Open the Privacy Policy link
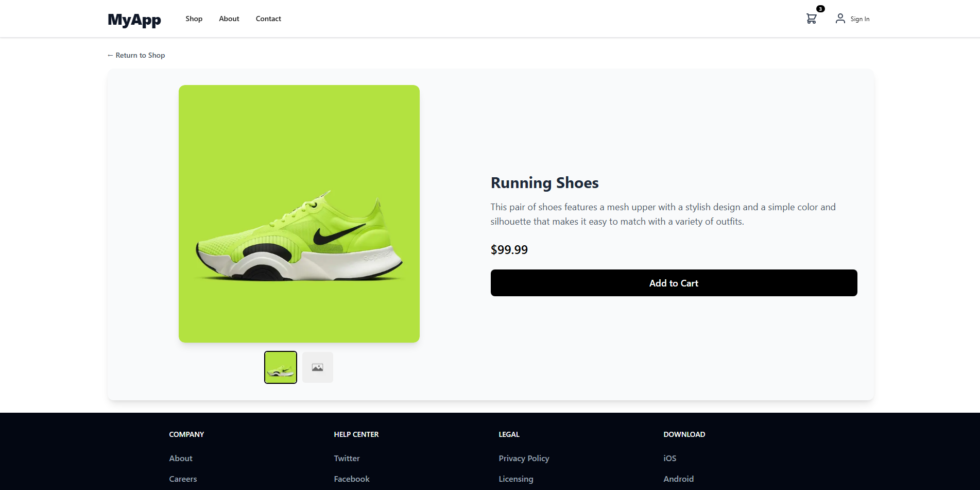 [x=524, y=458]
